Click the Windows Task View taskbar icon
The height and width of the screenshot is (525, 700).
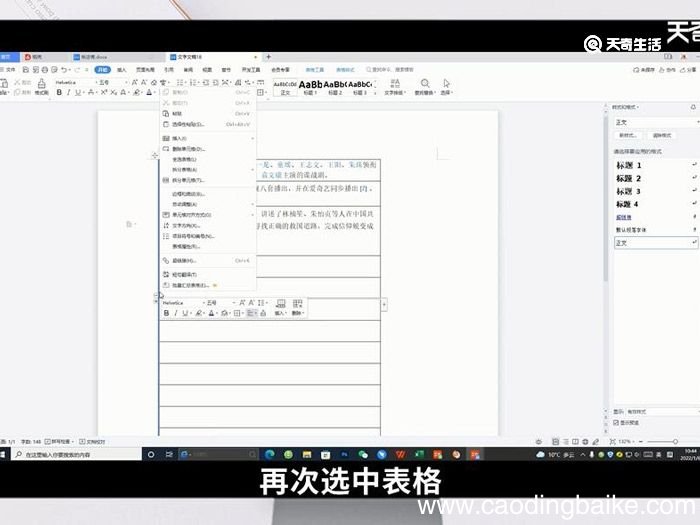(x=169, y=454)
